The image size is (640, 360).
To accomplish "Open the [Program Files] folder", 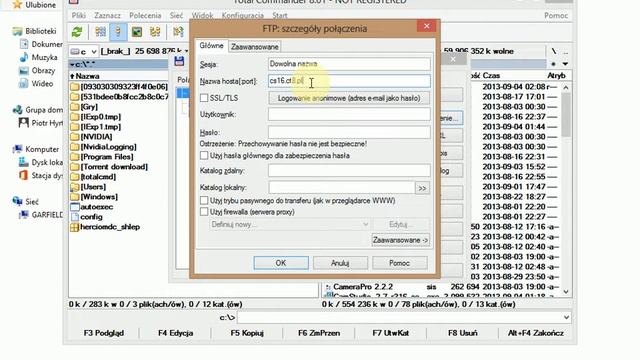I will (102, 157).
